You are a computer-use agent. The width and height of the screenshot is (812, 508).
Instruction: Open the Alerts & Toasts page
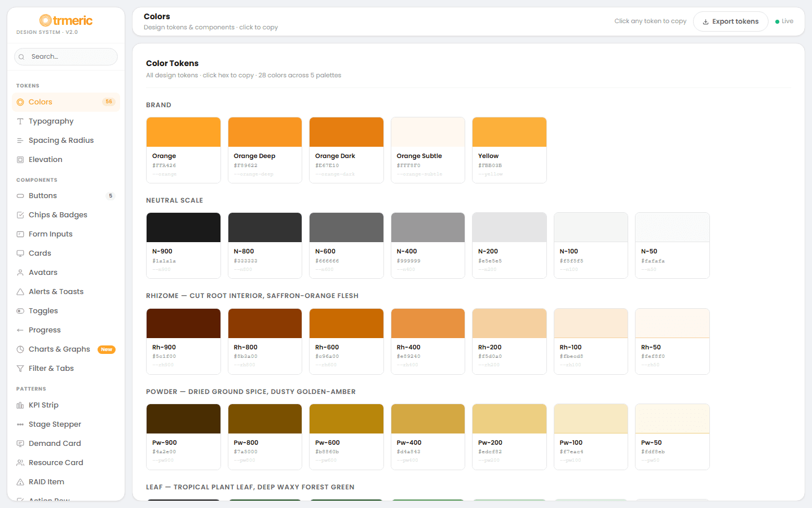tap(66, 292)
